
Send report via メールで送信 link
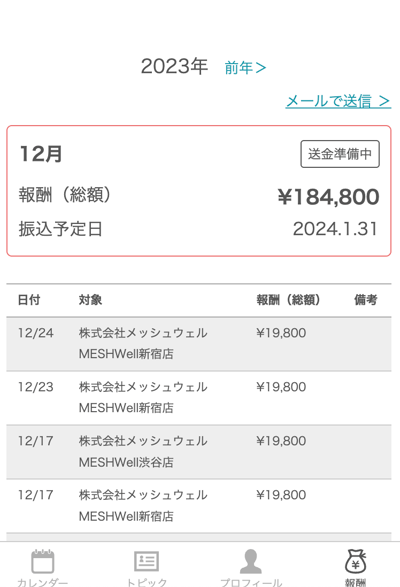[x=338, y=101]
